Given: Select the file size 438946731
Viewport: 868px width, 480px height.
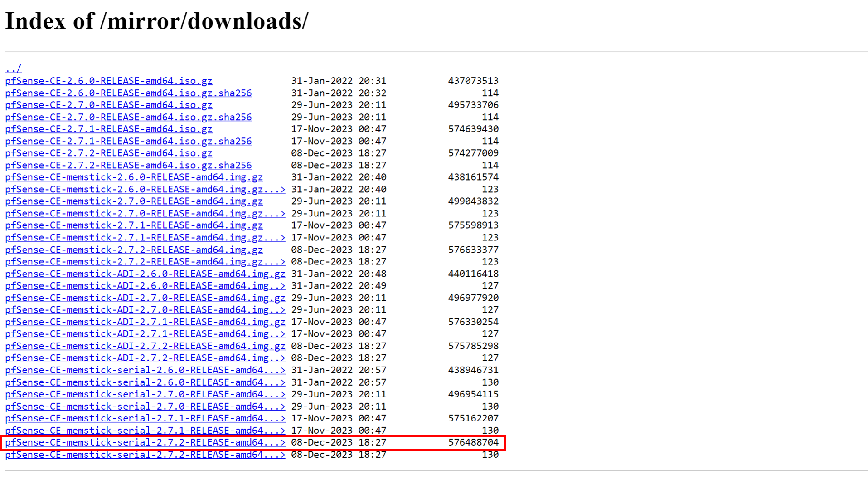Looking at the screenshot, I should click(473, 370).
